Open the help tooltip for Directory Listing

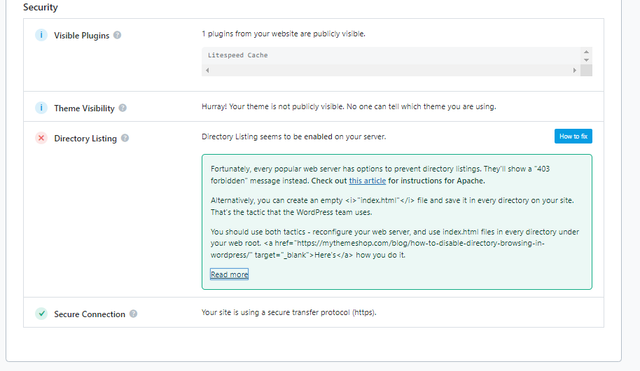(x=125, y=138)
